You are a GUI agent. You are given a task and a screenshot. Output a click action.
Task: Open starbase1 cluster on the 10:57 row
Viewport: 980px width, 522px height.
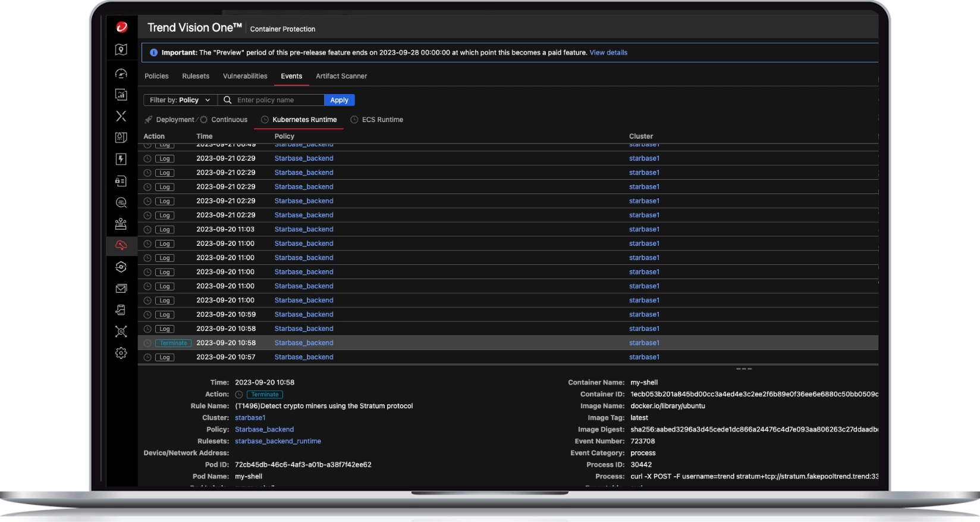click(644, 357)
